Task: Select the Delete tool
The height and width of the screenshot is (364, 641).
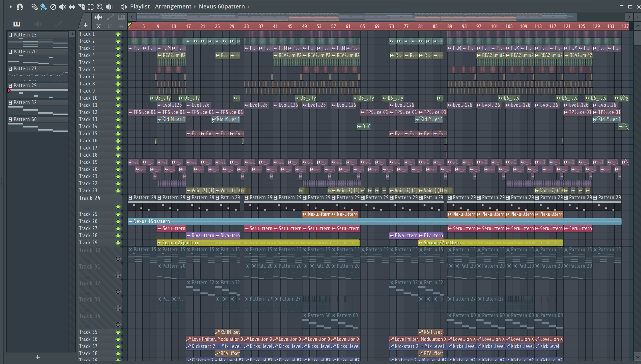Action: (x=53, y=7)
